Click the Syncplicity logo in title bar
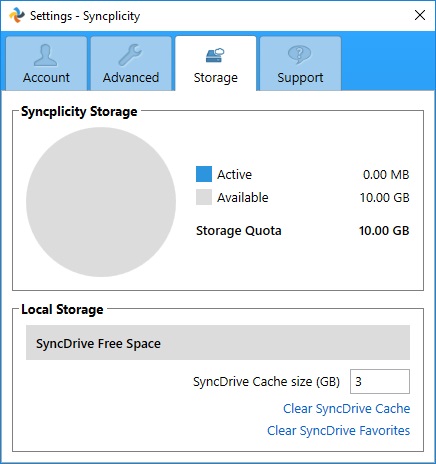Viewport: 436px width, 464px height. pos(17,15)
